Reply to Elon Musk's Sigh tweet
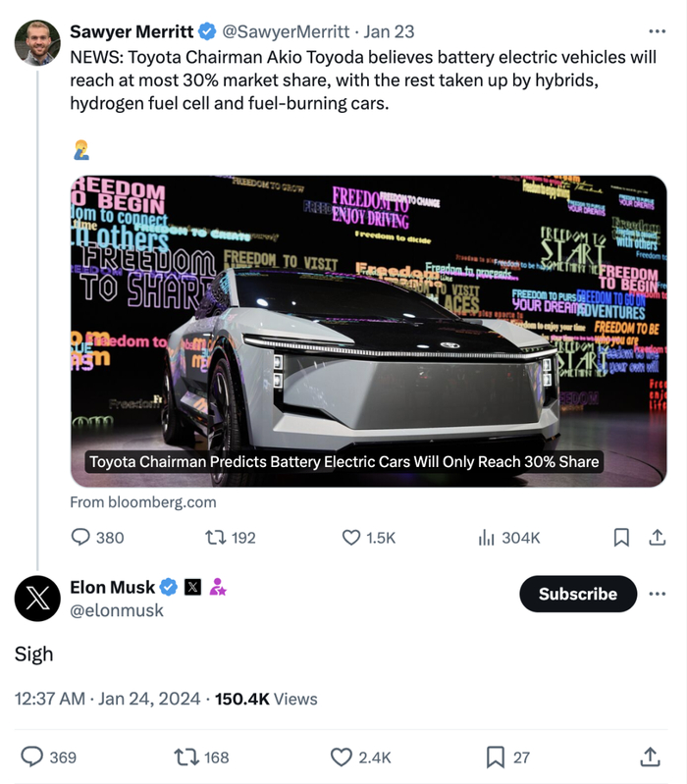The image size is (687, 784). click(x=32, y=757)
